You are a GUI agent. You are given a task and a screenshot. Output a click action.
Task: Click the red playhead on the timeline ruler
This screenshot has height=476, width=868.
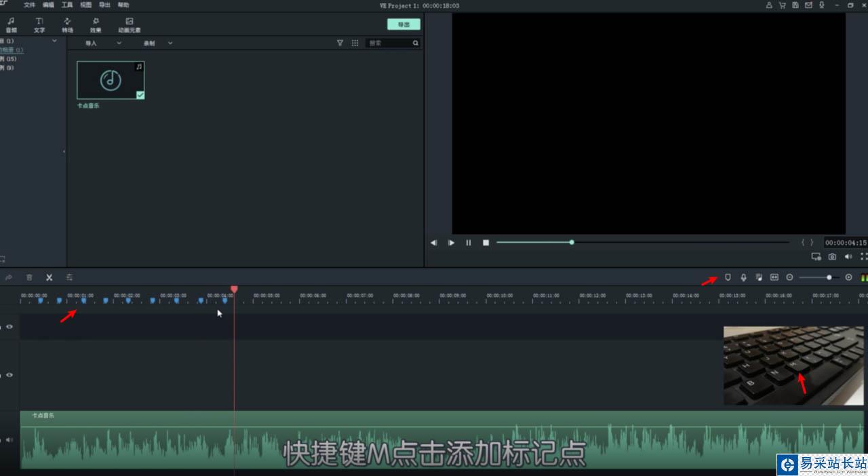pyautogui.click(x=234, y=290)
